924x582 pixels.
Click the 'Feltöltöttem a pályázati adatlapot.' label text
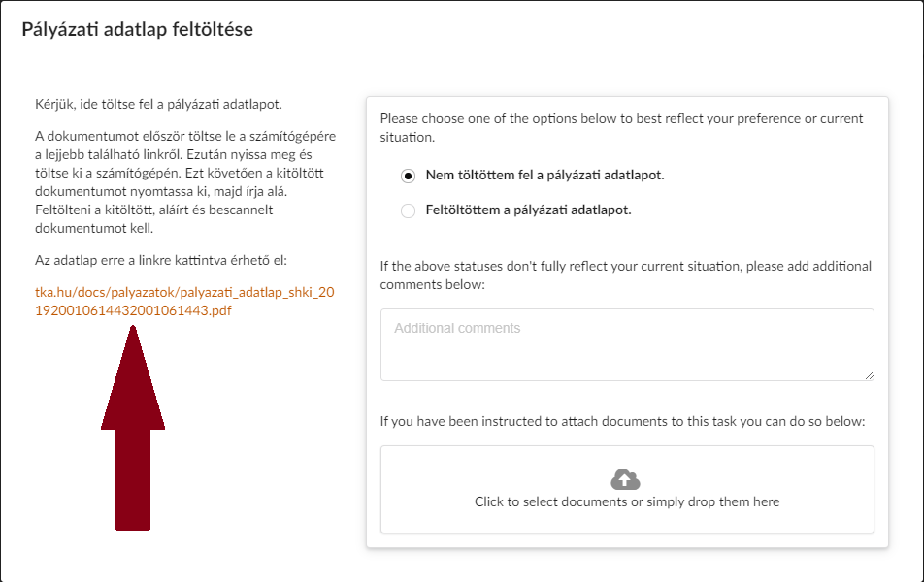pos(528,210)
